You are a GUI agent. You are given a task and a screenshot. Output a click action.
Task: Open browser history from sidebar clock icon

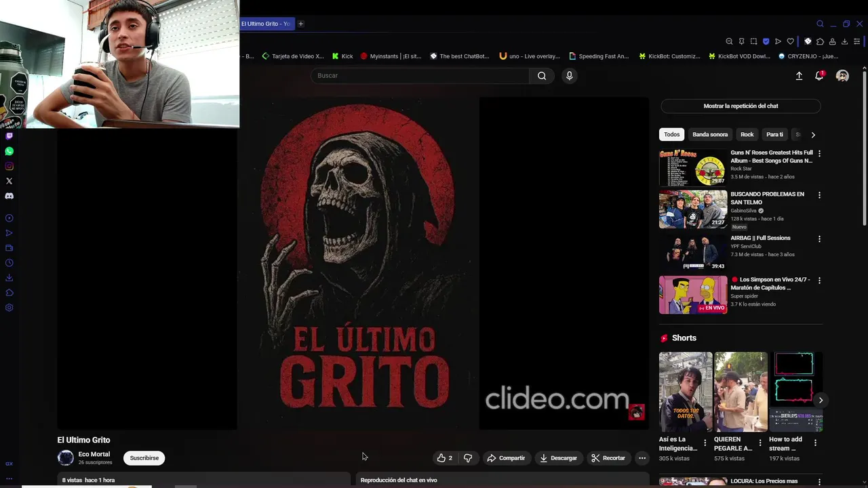pos(9,263)
